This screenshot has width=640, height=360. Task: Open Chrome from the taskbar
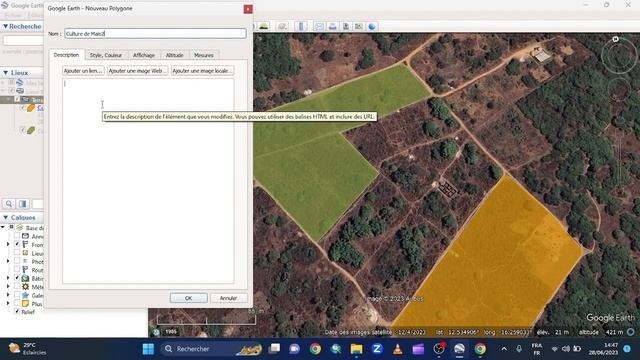click(315, 349)
